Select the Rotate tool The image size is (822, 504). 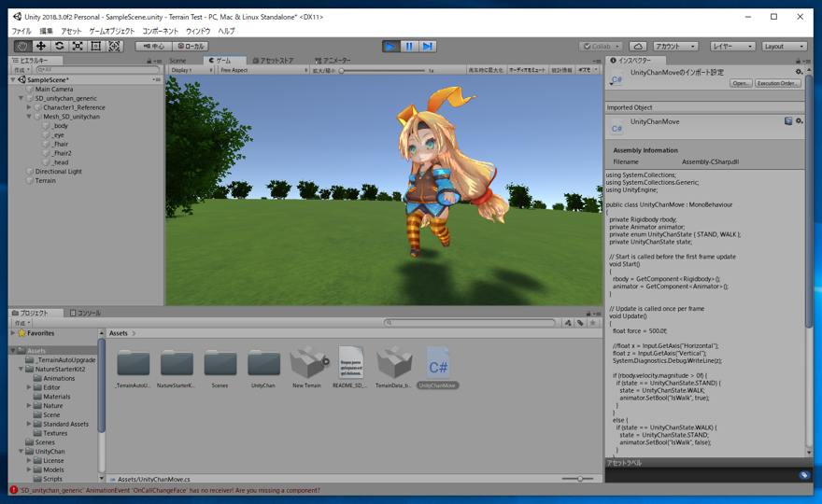[59, 46]
